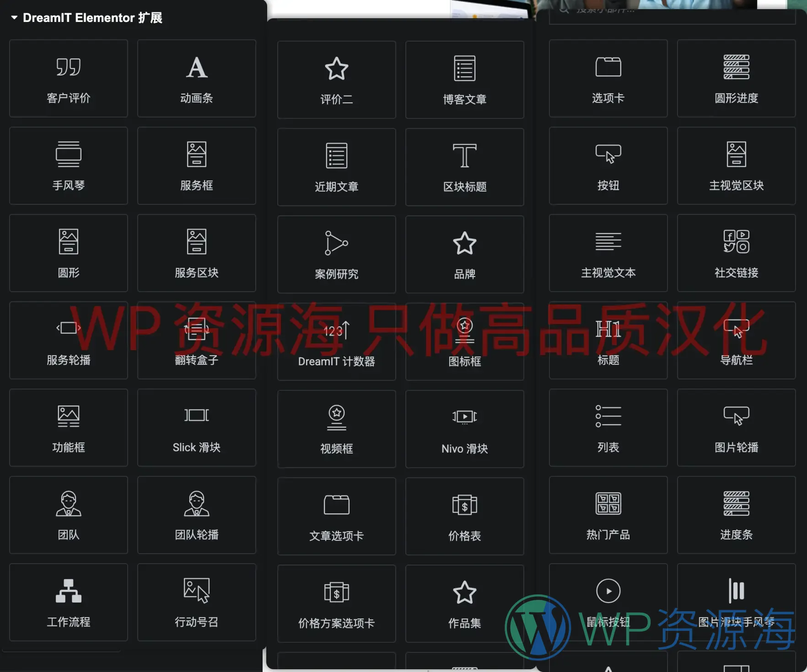Image resolution: width=807 pixels, height=672 pixels.
Task: Choose the 工作流程 workflow widget
Action: (68, 603)
